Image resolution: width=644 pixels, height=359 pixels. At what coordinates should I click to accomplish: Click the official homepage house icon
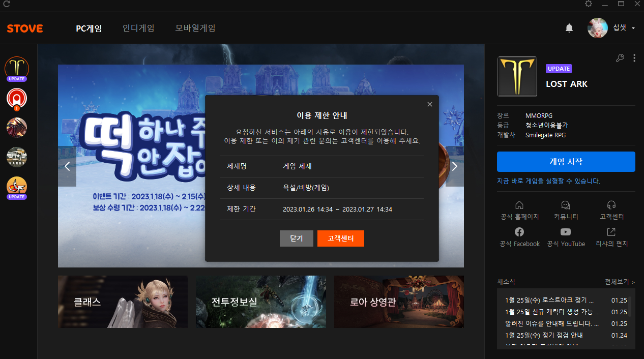tap(519, 205)
